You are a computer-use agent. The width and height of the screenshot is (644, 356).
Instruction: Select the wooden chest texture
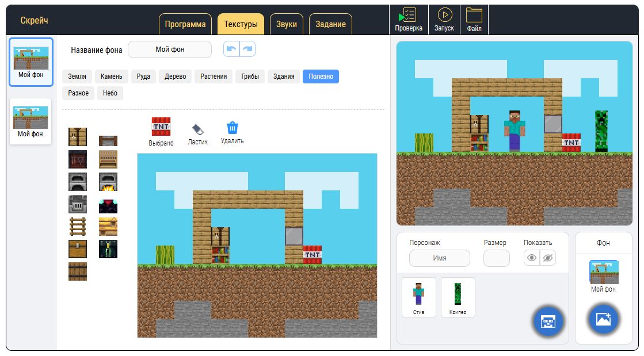[x=78, y=248]
